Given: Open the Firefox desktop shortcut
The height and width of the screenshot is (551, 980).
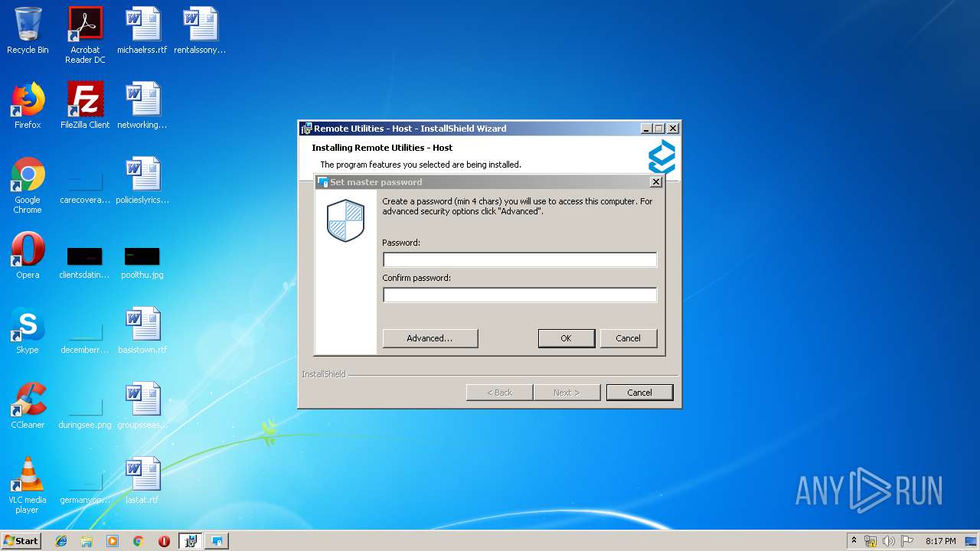Looking at the screenshot, I should pyautogui.click(x=28, y=106).
